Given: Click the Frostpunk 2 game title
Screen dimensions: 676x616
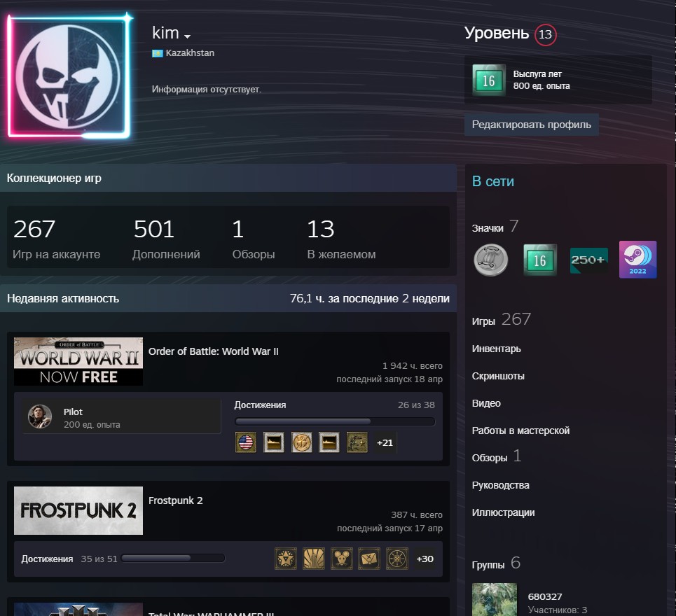Looking at the screenshot, I should click(x=175, y=500).
